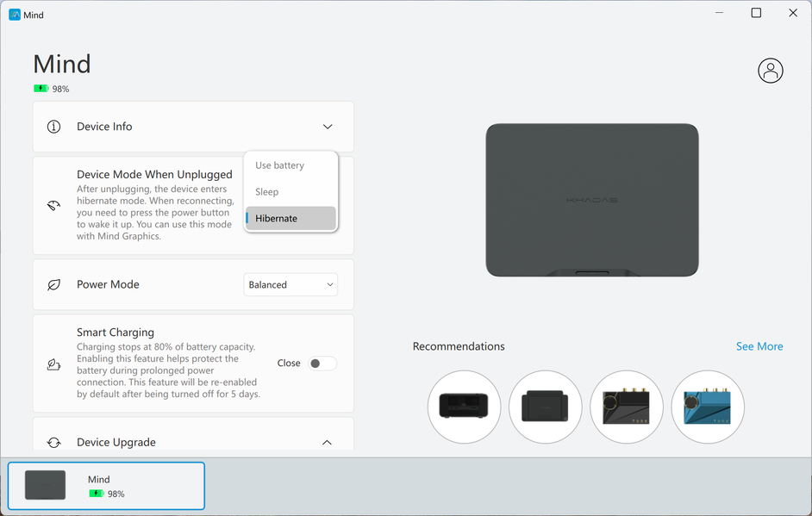Open the Power Mode Balanced dropdown

point(290,284)
